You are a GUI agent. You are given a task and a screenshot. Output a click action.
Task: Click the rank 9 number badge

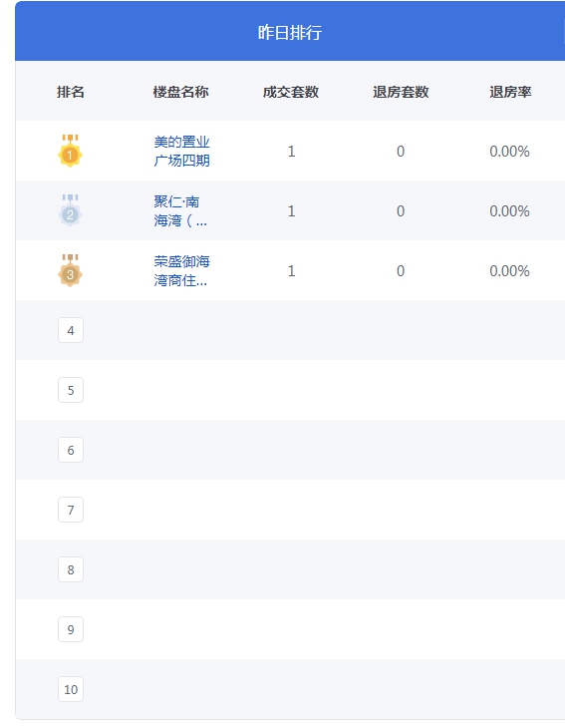tap(71, 629)
